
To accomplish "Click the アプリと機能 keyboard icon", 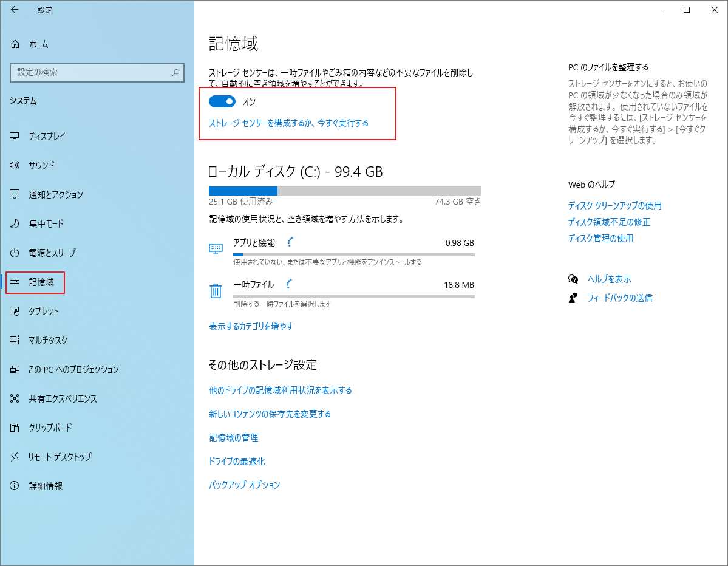I will pos(216,248).
